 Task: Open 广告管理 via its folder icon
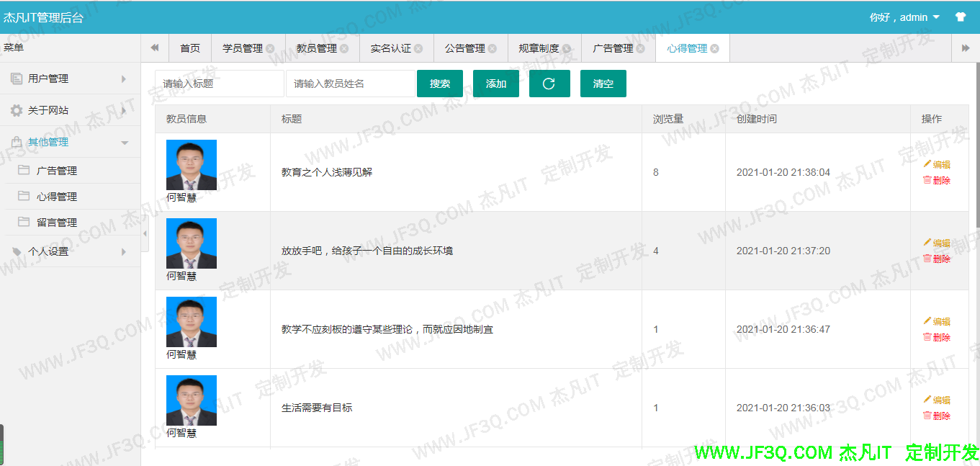tap(24, 170)
